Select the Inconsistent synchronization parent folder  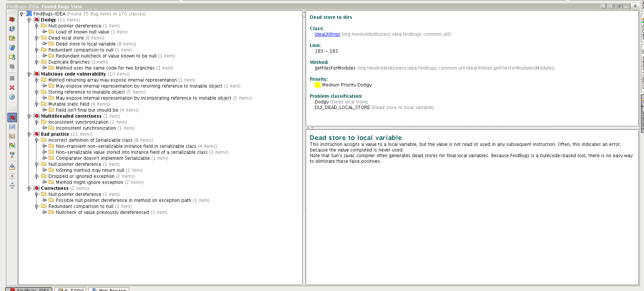click(78, 122)
